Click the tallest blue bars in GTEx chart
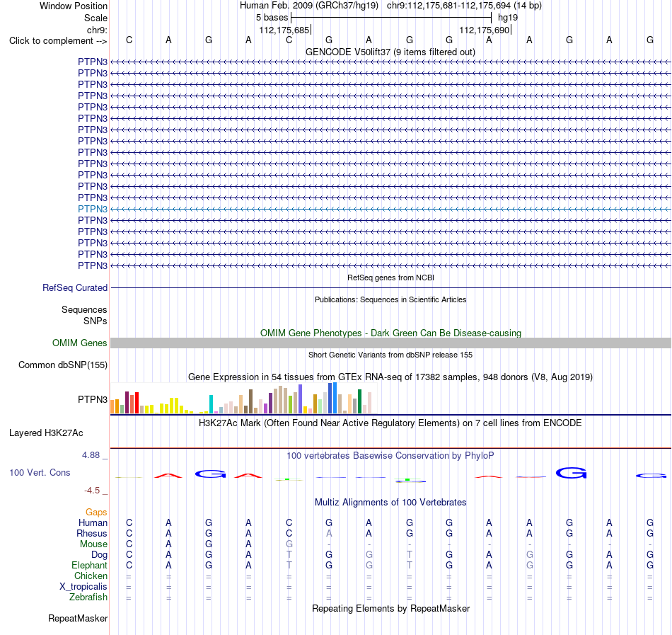The width and height of the screenshot is (672, 635). [x=332, y=398]
